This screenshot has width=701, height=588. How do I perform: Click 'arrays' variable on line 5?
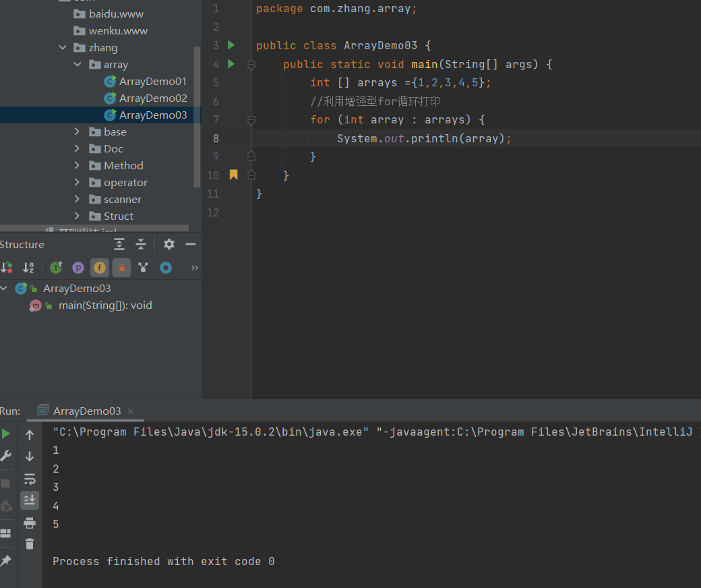click(377, 83)
